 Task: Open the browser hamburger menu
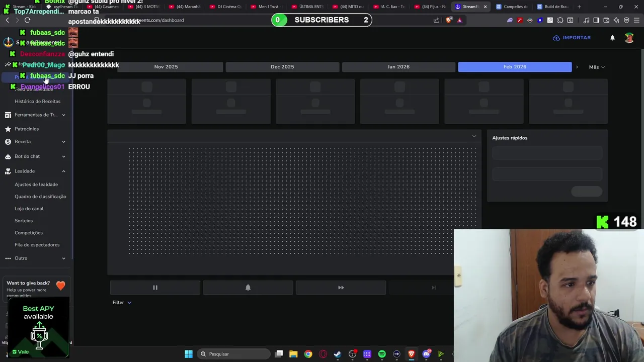pos(636,20)
